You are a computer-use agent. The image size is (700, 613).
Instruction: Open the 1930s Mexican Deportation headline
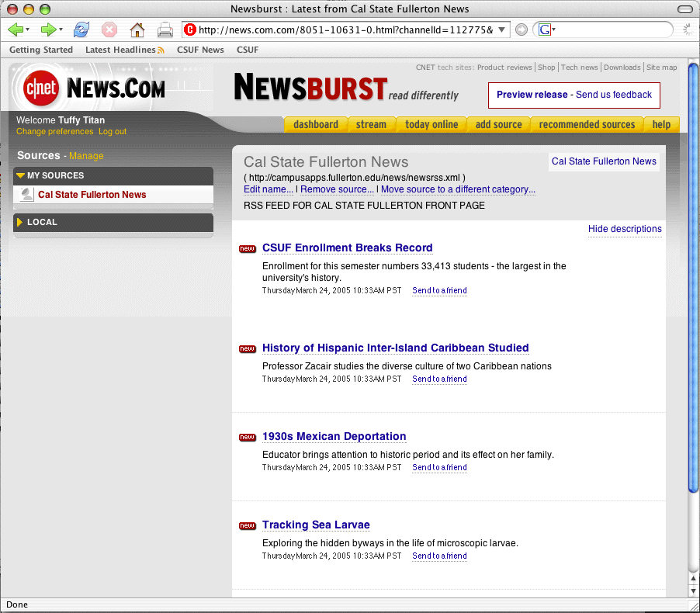[x=334, y=437]
